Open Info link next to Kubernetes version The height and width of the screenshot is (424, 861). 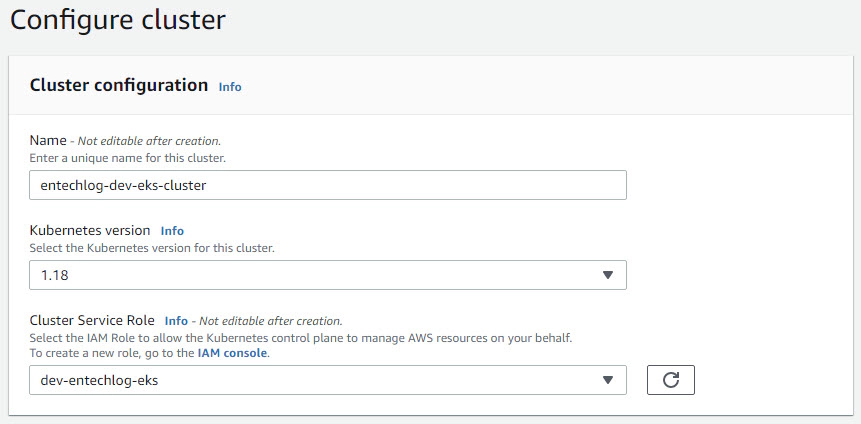(172, 231)
